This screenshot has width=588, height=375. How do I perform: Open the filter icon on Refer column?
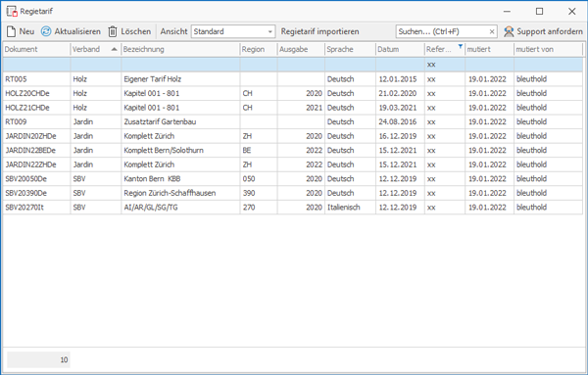point(461,46)
